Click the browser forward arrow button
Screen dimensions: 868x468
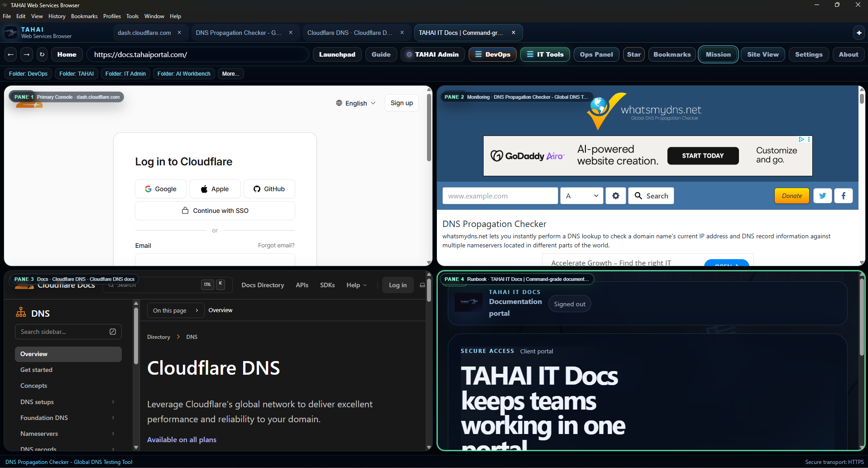[27, 54]
